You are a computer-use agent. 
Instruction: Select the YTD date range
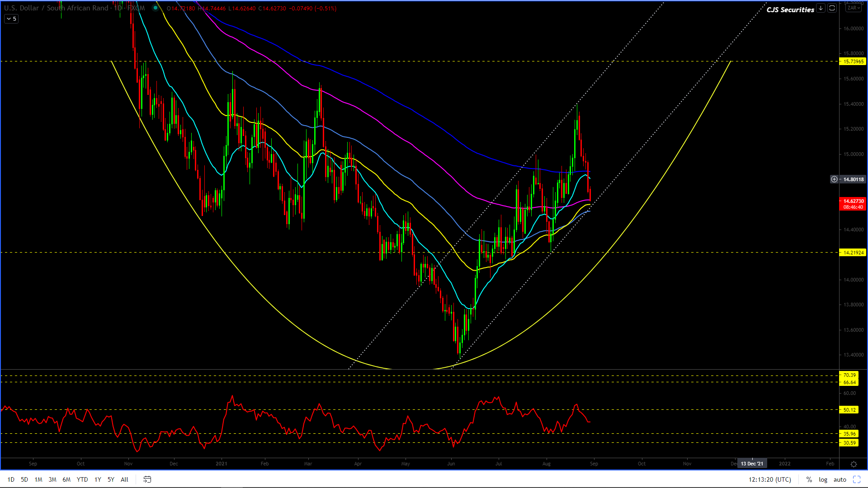82,479
